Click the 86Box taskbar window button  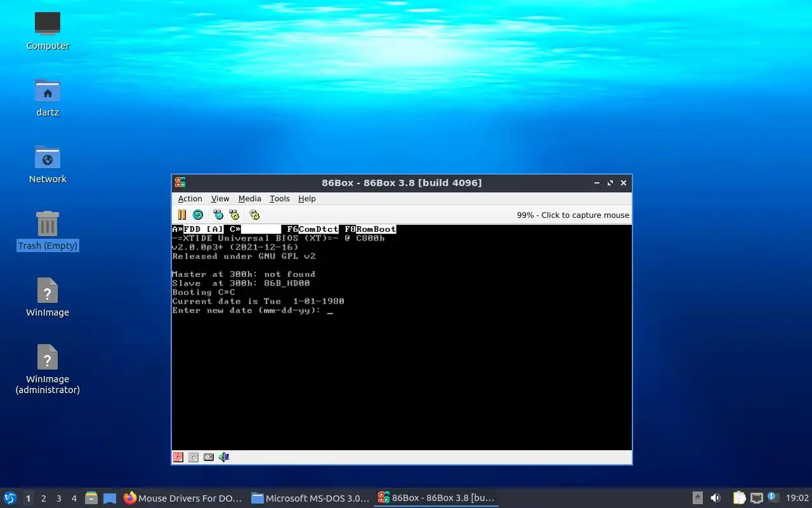tap(436, 498)
